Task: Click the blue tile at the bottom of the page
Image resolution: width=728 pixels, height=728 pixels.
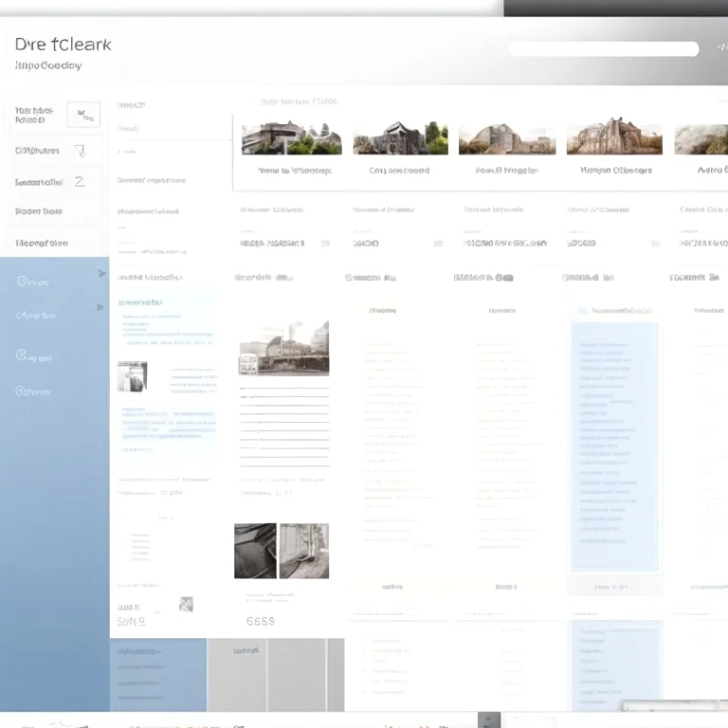Action: tap(158, 675)
